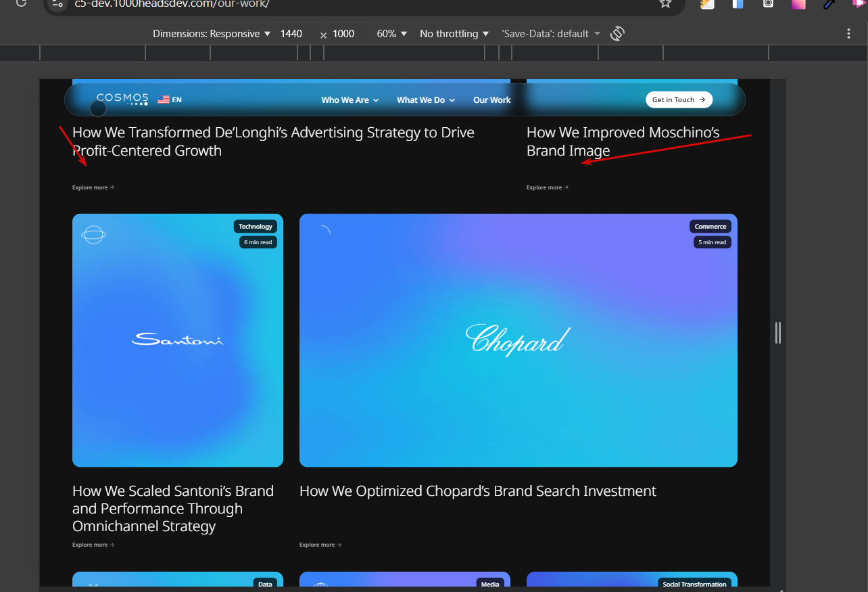868x592 pixels.
Task: Open the De'Longhi Advertising Strategy article title
Action: (x=273, y=141)
